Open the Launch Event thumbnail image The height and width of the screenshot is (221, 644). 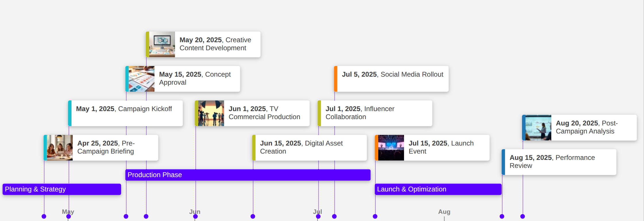click(x=391, y=148)
